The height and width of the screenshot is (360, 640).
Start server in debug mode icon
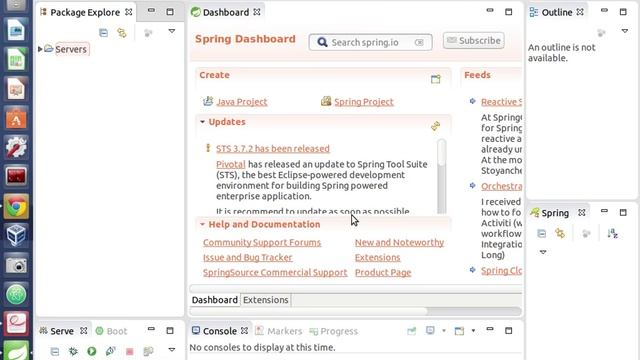pos(73,351)
